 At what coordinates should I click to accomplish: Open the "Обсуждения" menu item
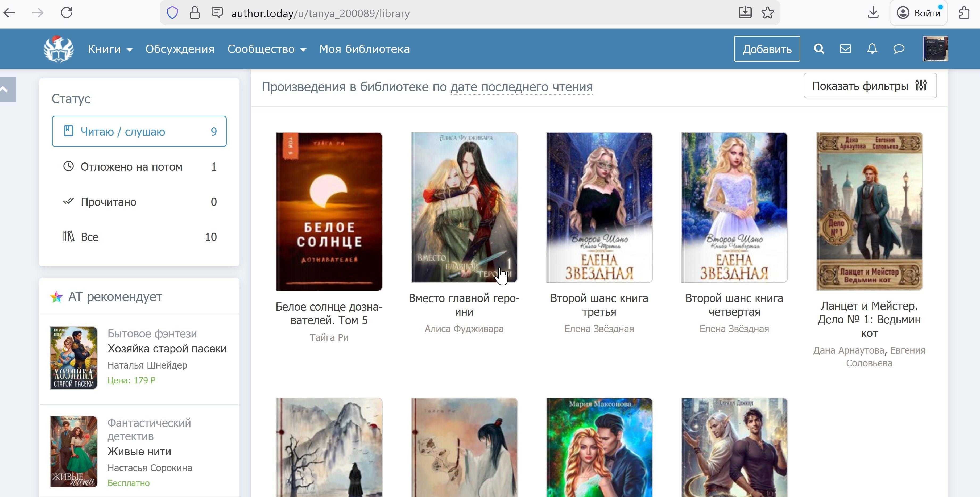coord(180,49)
